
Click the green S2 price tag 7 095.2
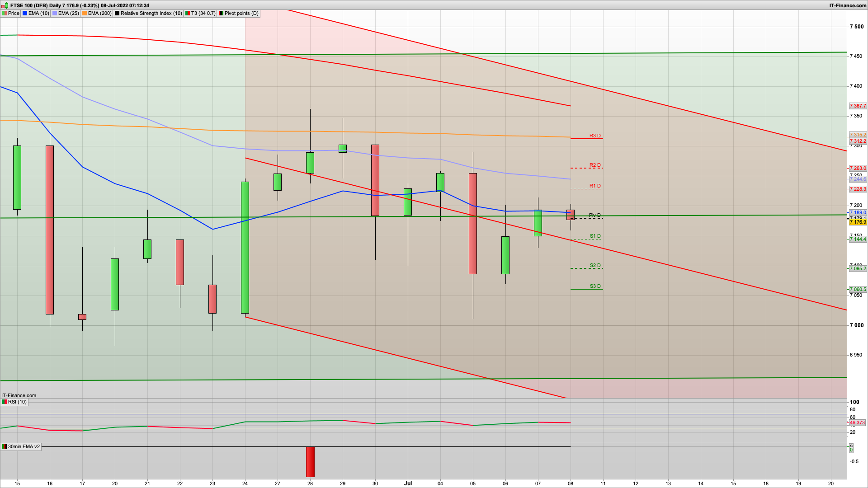click(858, 268)
